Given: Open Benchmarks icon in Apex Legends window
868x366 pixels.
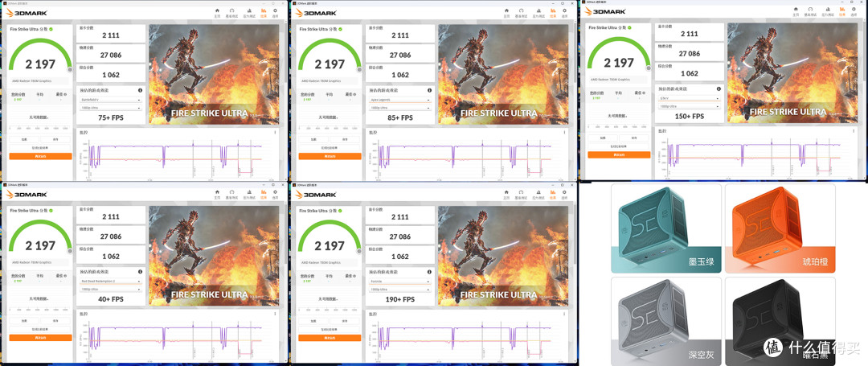Looking at the screenshot, I should [522, 12].
